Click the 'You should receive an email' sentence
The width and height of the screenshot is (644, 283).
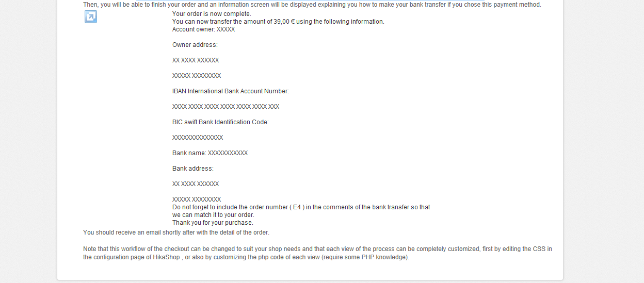point(176,232)
